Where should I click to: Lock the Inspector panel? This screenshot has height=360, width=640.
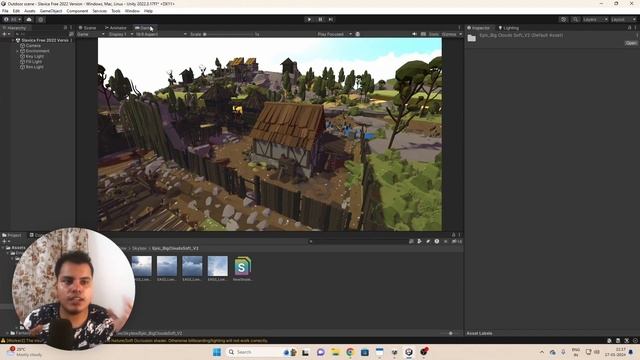pos(629,28)
